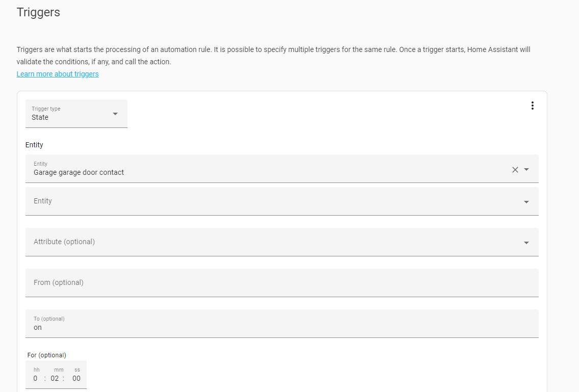Click the Triggers section heading
The width and height of the screenshot is (579, 392).
pos(38,12)
